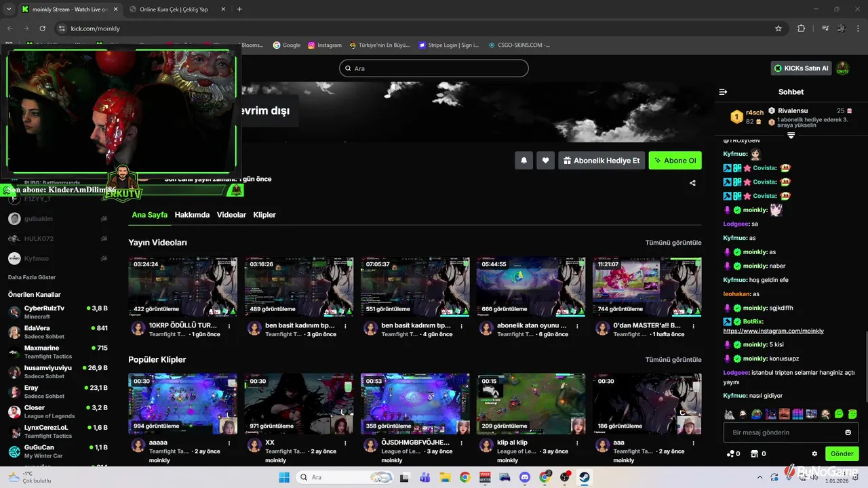Click gulbakim's offline status icon
The image size is (868, 488).
pos(104,219)
